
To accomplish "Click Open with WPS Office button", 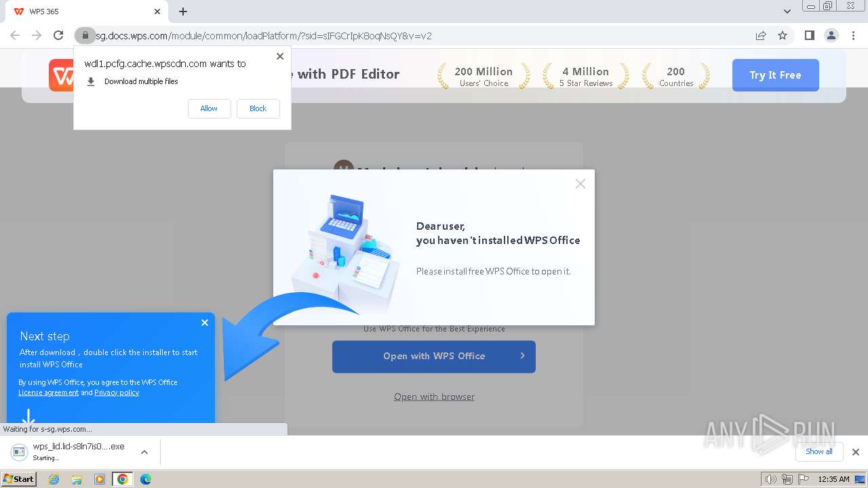I will 434,357.
